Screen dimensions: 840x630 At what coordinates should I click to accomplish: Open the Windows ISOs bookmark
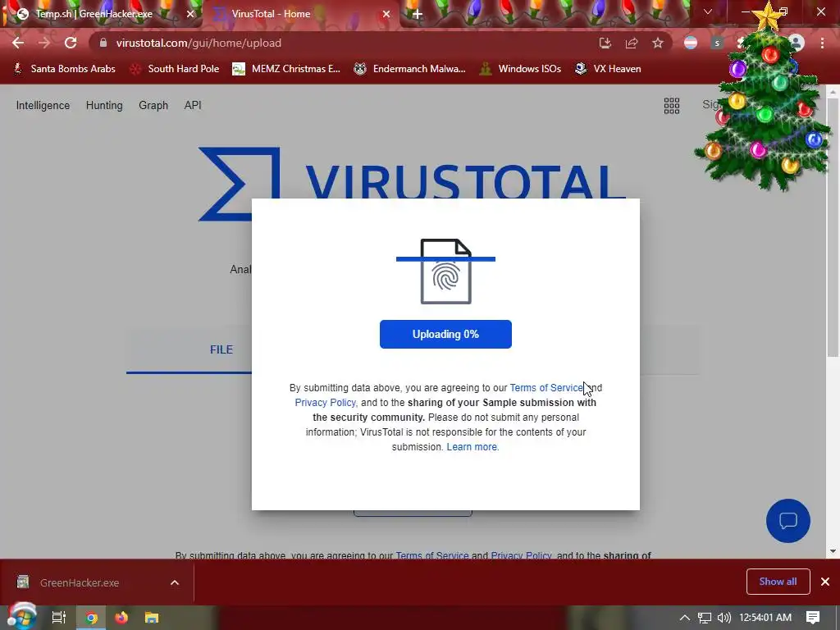[520, 69]
